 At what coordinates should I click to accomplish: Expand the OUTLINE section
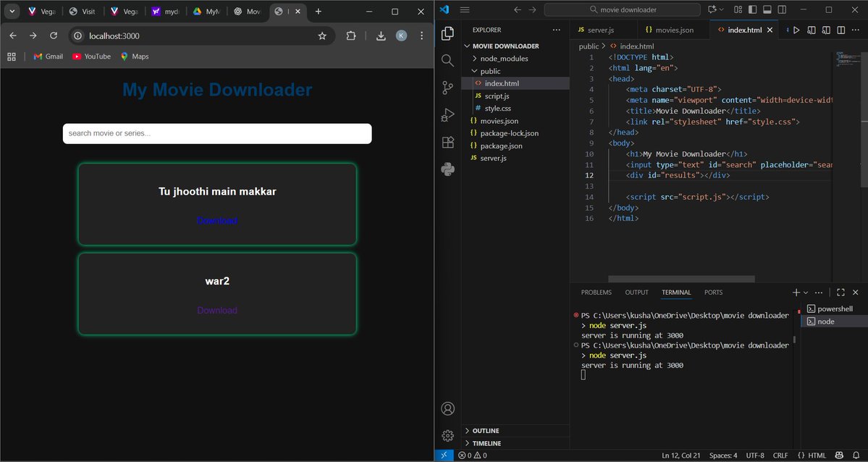pyautogui.click(x=486, y=431)
